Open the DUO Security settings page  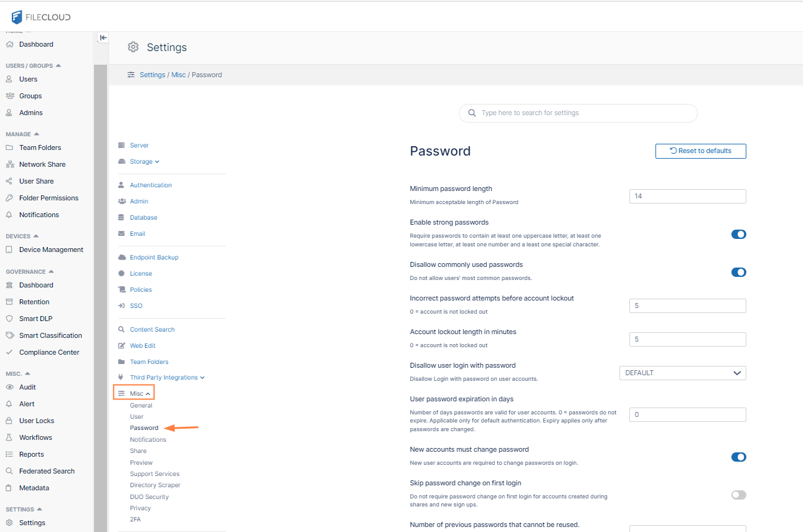point(149,497)
